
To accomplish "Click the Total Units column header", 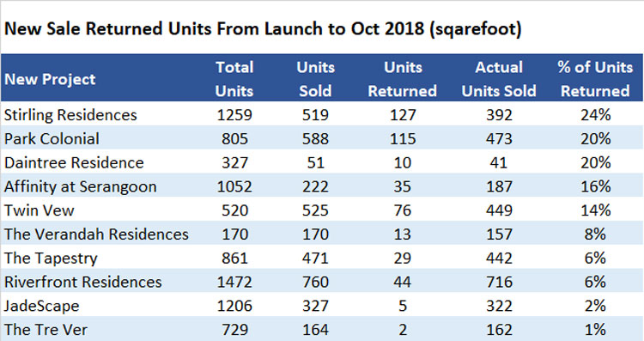I will click(x=234, y=79).
